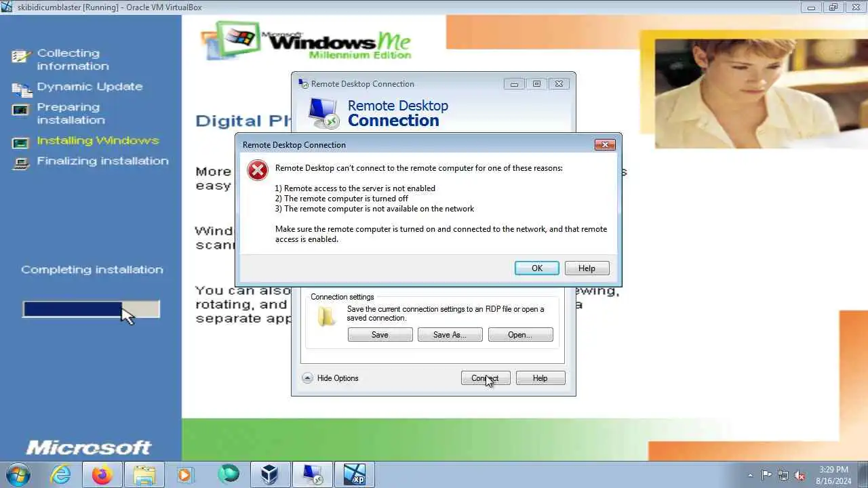Click the Save As... button
This screenshot has width=868, height=488.
450,335
